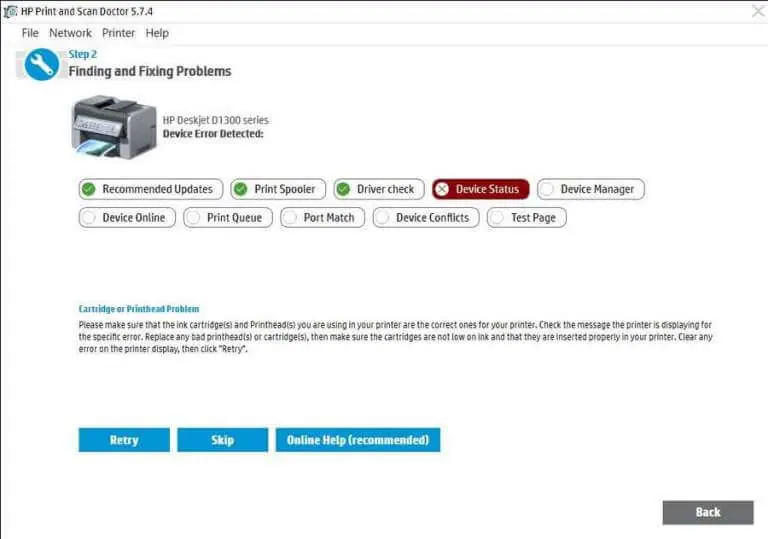Click the Cartridge or Printhead Problem heading
This screenshot has height=539, width=768.
point(139,309)
